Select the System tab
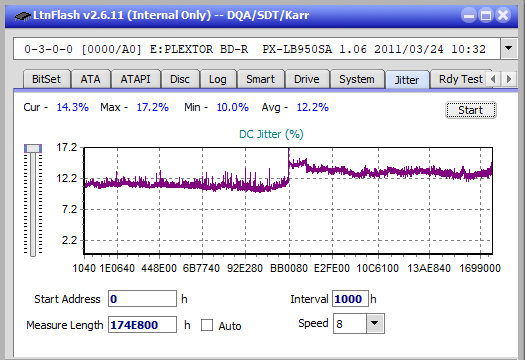Viewport: 525px width, 360px height. [x=357, y=79]
